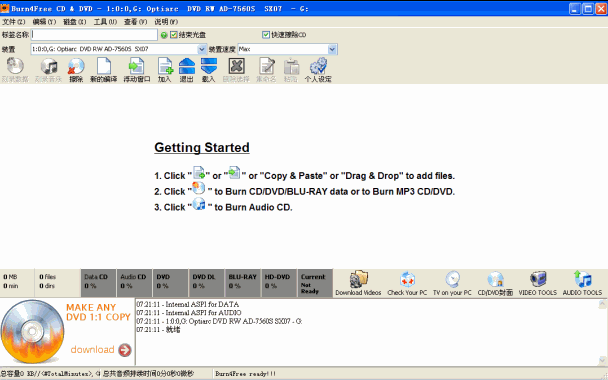Click the burn disc icon in step 2

point(199,189)
